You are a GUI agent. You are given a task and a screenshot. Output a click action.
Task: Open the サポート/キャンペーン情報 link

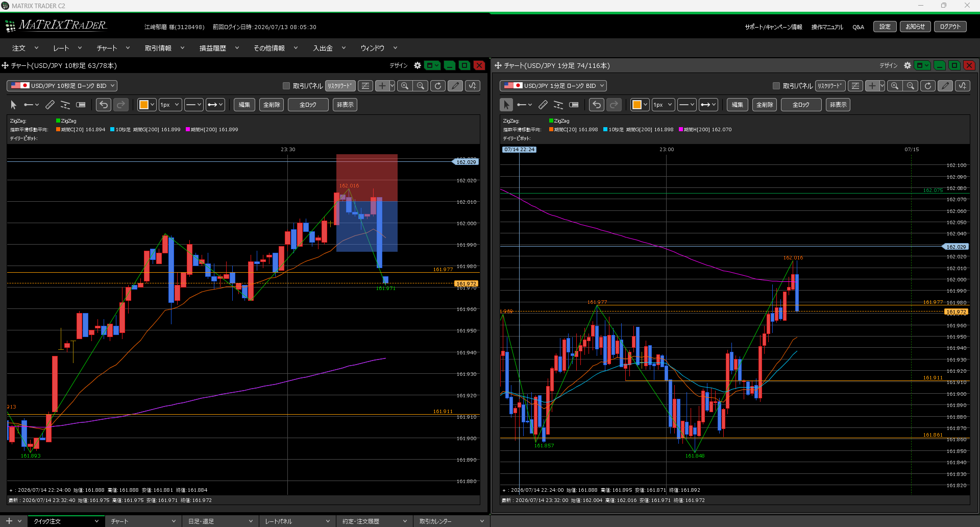point(773,27)
